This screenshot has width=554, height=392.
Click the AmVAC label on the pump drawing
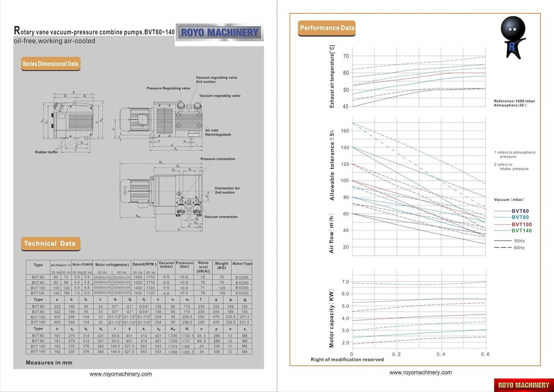[194, 134]
